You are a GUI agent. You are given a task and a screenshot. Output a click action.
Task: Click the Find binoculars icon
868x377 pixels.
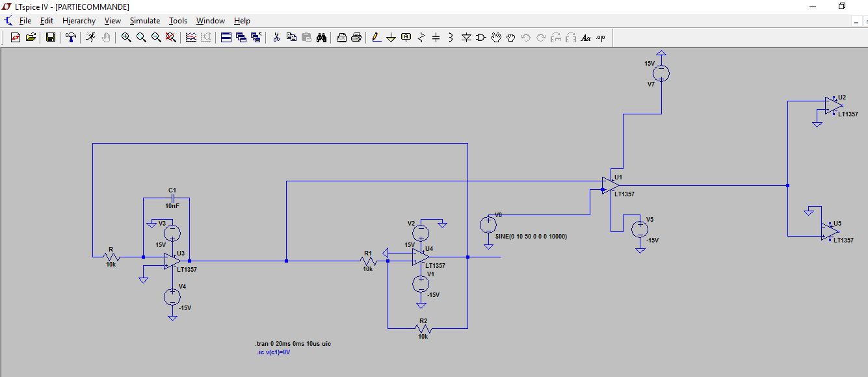[321, 38]
